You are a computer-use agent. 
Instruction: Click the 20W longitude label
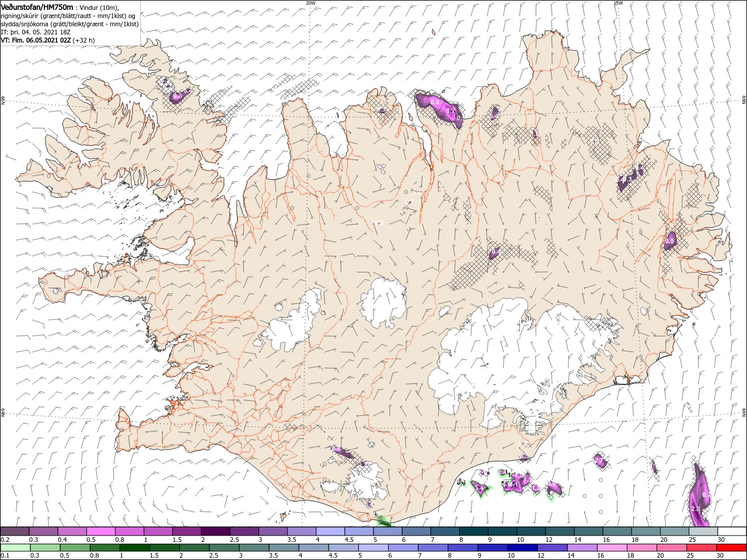tap(310, 3)
